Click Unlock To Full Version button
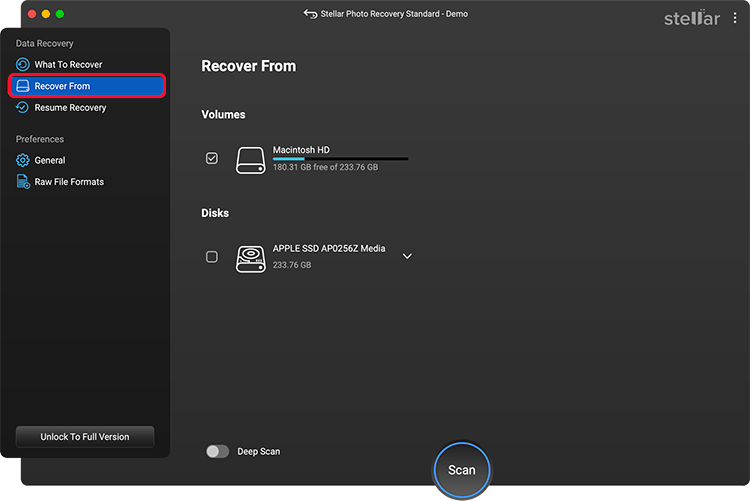The width and height of the screenshot is (750, 501). point(85,437)
